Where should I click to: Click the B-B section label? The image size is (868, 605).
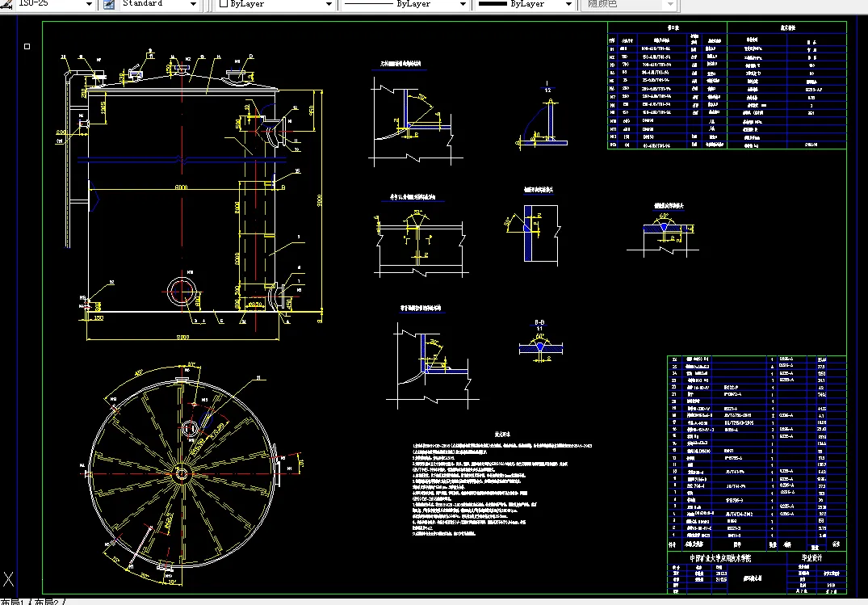point(539,322)
